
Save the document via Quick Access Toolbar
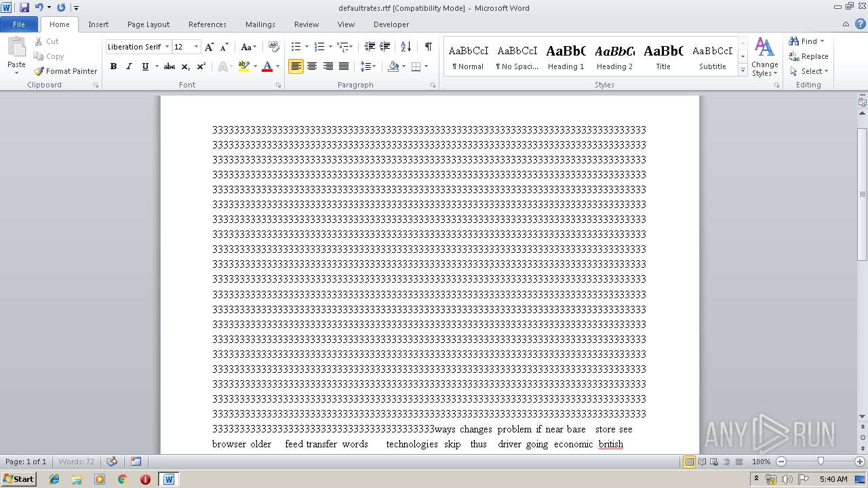(24, 7)
